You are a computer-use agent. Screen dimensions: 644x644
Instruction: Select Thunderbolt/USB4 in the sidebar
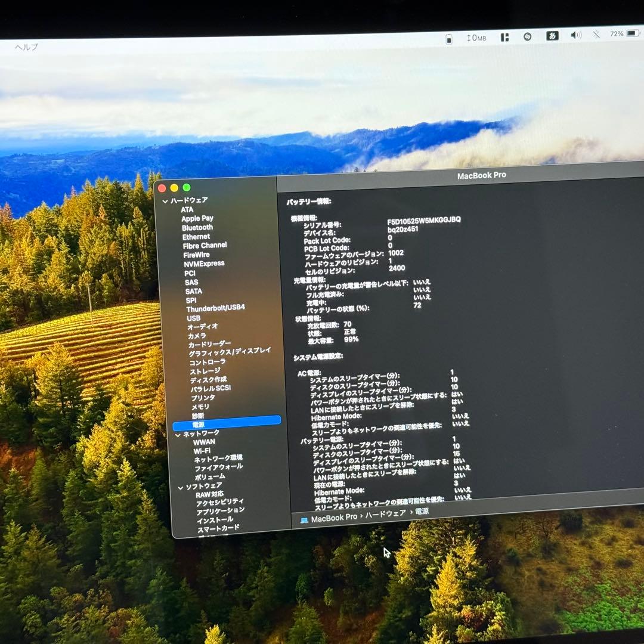tap(215, 308)
